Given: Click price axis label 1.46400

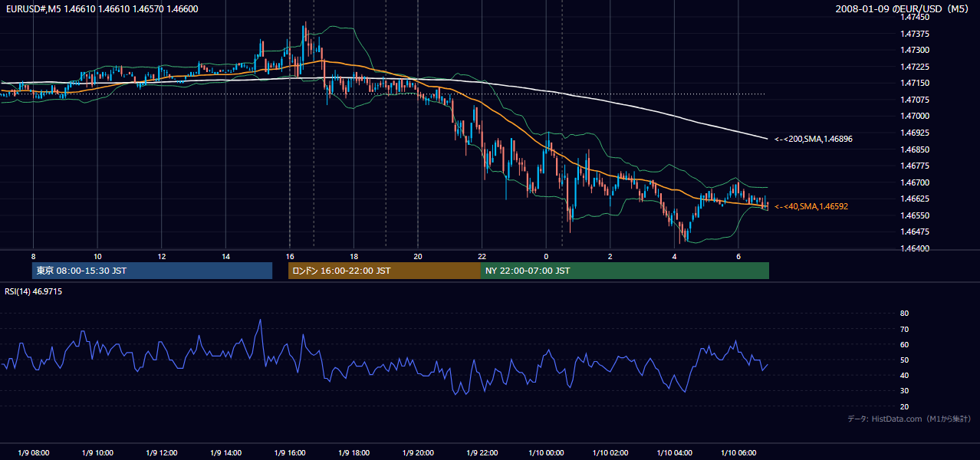Looking at the screenshot, I should click(915, 248).
